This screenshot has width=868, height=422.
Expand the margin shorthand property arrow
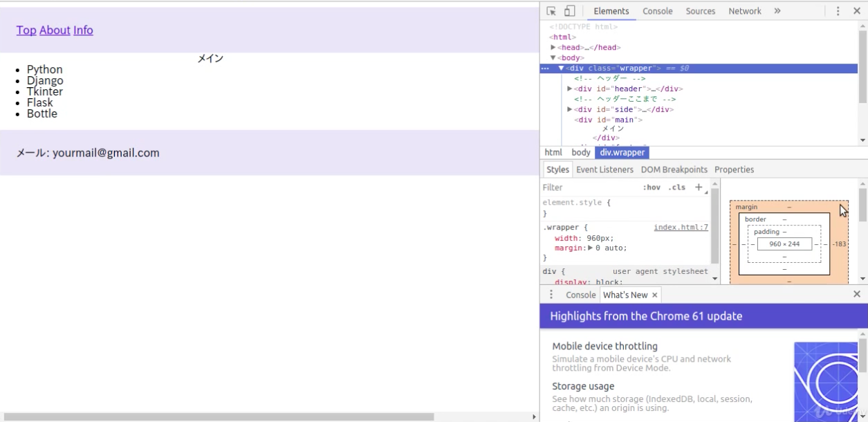590,248
